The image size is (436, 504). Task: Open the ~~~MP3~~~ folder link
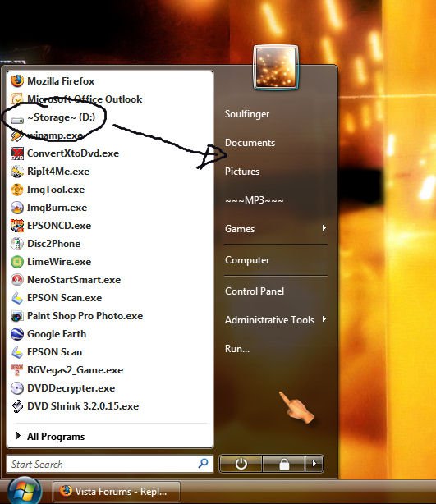coord(254,200)
